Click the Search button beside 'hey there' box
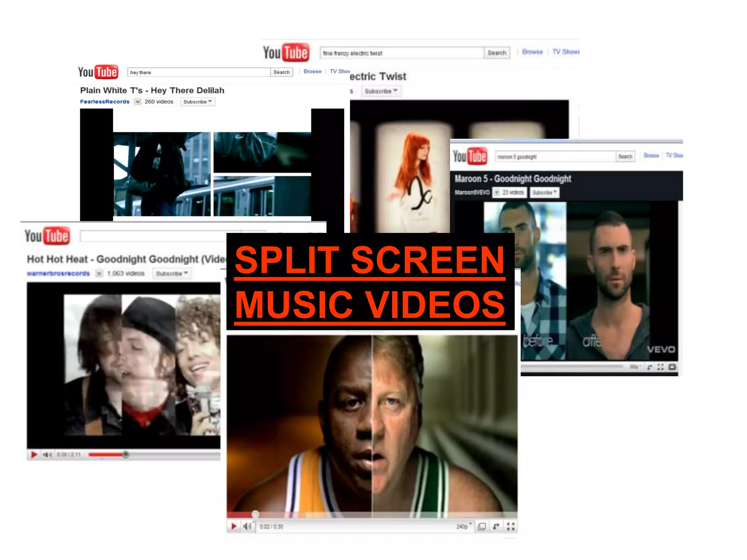This screenshot has width=747, height=560. pyautogui.click(x=282, y=72)
